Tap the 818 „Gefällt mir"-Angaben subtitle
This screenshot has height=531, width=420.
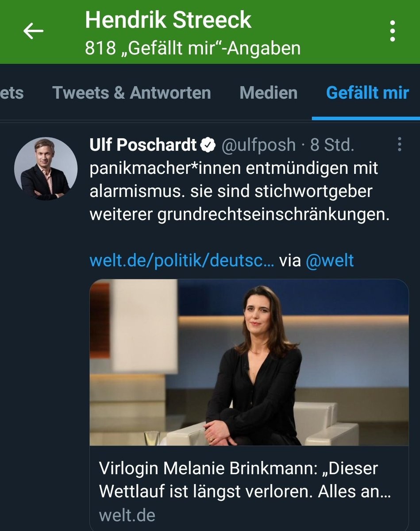point(193,48)
